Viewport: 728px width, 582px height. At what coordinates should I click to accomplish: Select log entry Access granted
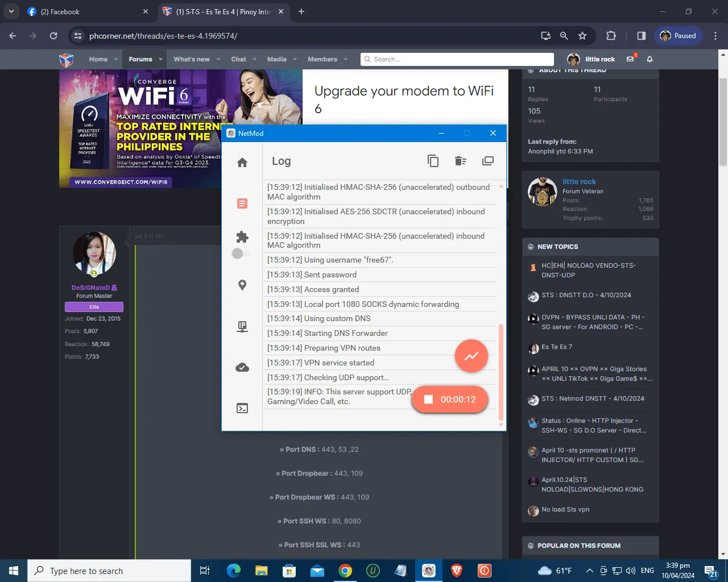pos(379,289)
